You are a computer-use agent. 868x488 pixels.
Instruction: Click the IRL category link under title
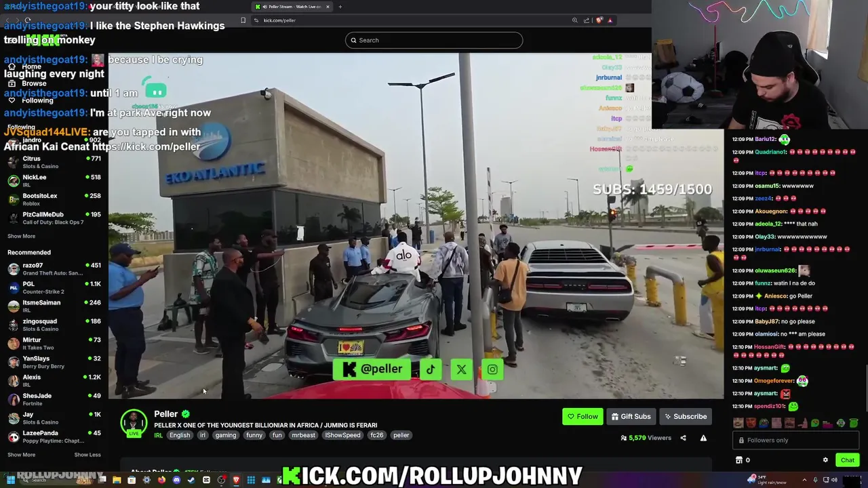pos(158,435)
